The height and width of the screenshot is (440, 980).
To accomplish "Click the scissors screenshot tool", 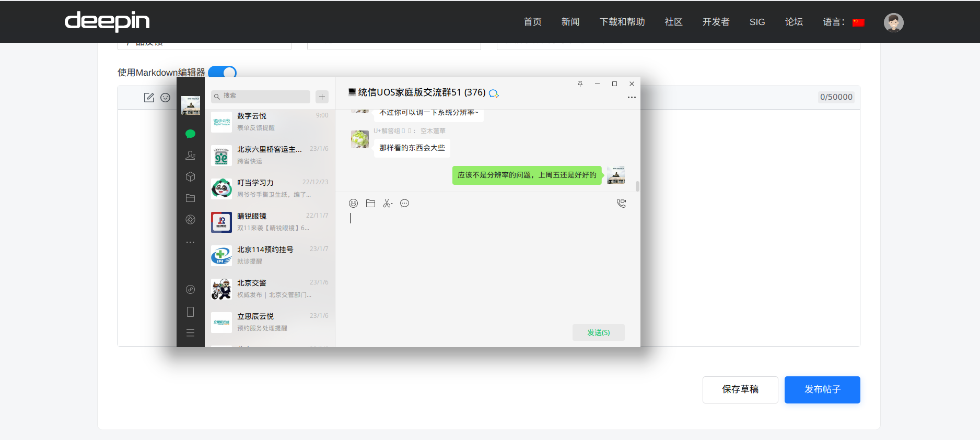I will point(387,204).
